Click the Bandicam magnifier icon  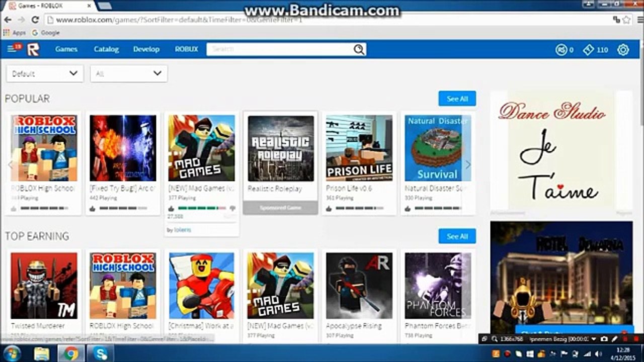(x=495, y=339)
